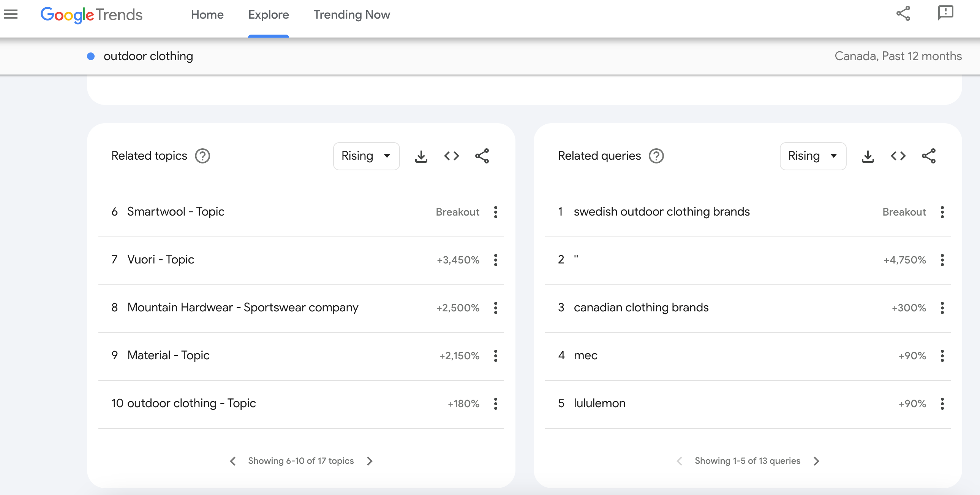Click the +3,450% value for Vuori
The width and height of the screenshot is (980, 495).
click(x=458, y=260)
